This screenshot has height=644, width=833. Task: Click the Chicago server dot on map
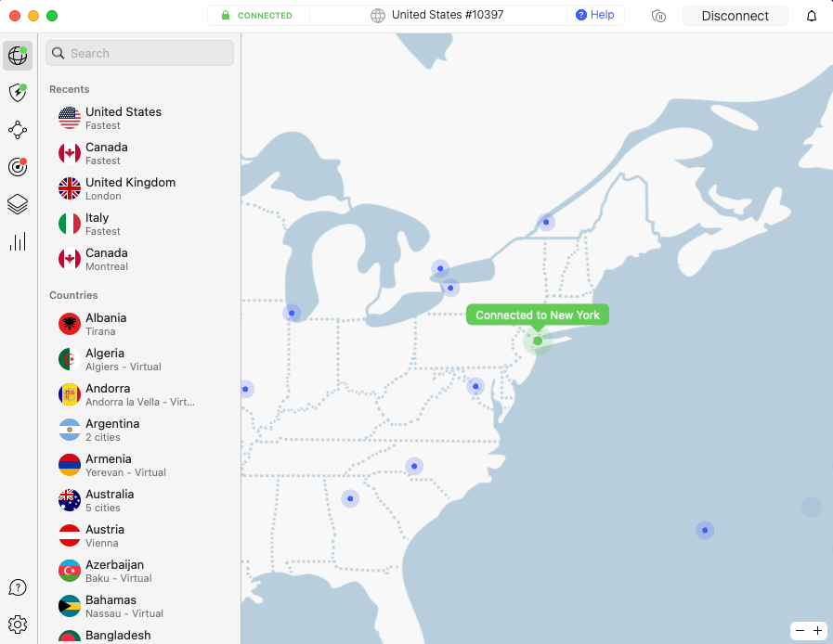pos(292,313)
